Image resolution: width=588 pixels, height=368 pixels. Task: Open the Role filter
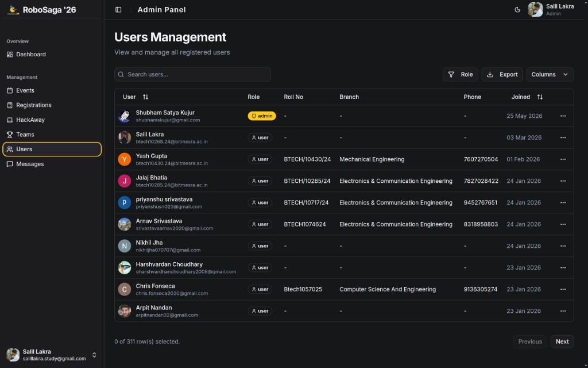[x=460, y=74]
